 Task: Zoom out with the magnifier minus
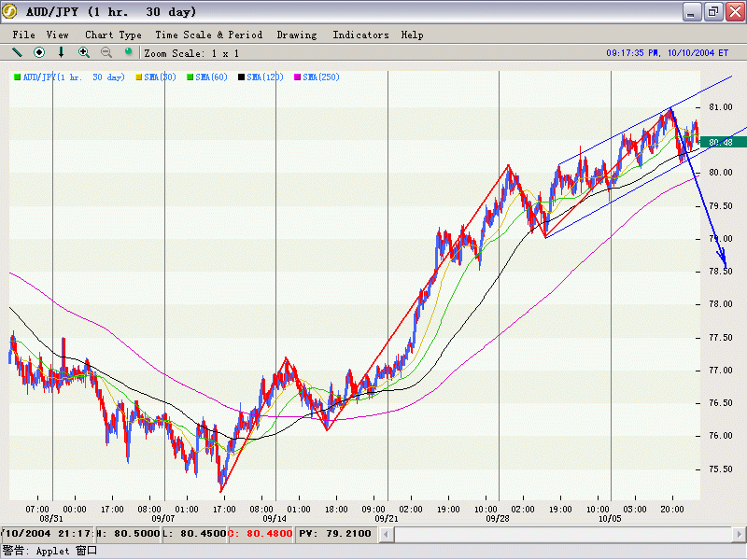106,53
